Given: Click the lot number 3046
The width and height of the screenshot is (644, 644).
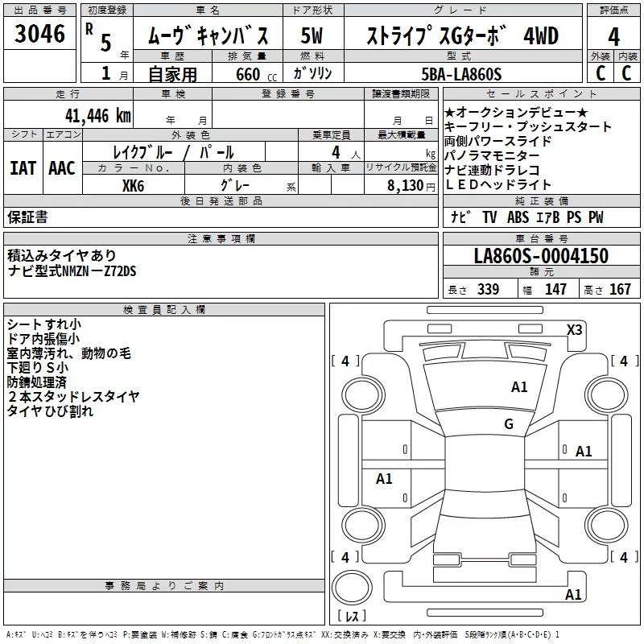Looking at the screenshot, I should (39, 34).
